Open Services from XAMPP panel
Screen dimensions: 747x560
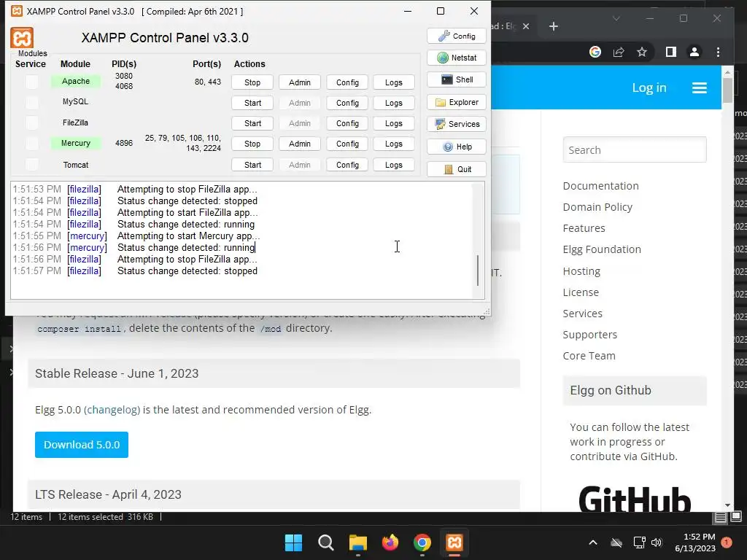point(457,124)
